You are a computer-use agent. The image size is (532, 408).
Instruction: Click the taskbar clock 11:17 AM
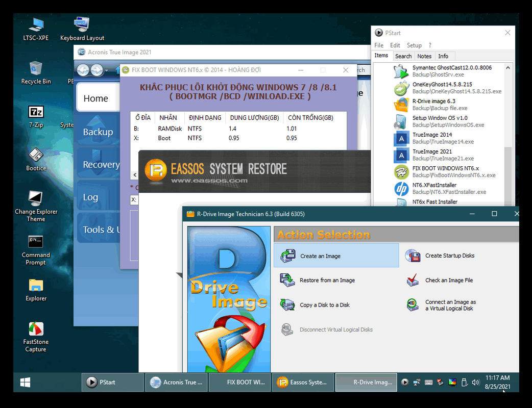pos(497,378)
